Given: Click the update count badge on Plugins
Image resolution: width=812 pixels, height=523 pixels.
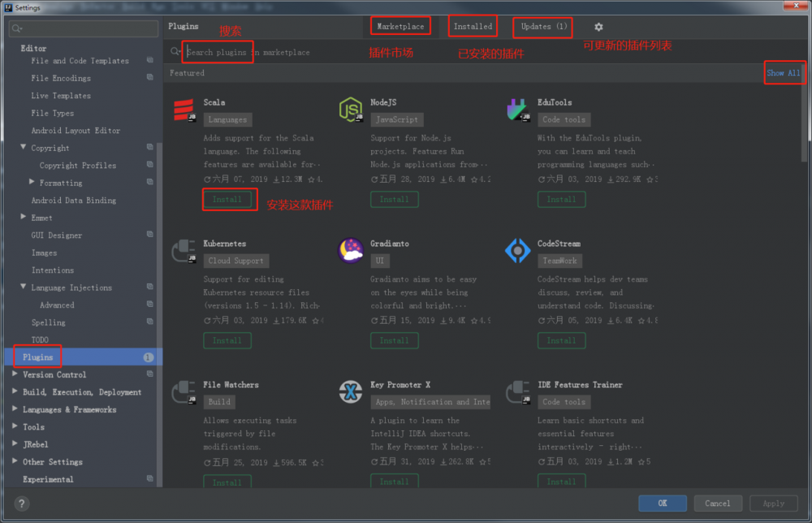Looking at the screenshot, I should coord(148,357).
